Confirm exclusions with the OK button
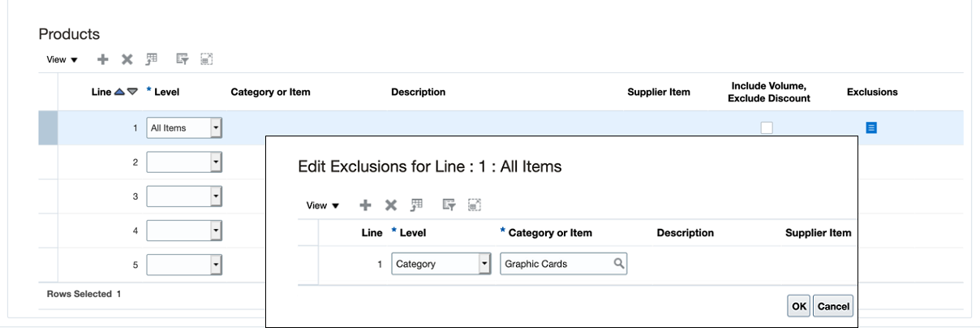Screen dimensions: 980x328 click(799, 306)
